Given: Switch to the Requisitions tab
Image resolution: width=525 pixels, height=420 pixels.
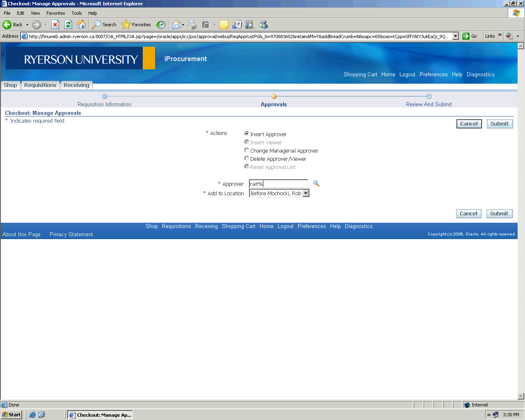Looking at the screenshot, I should coord(40,85).
